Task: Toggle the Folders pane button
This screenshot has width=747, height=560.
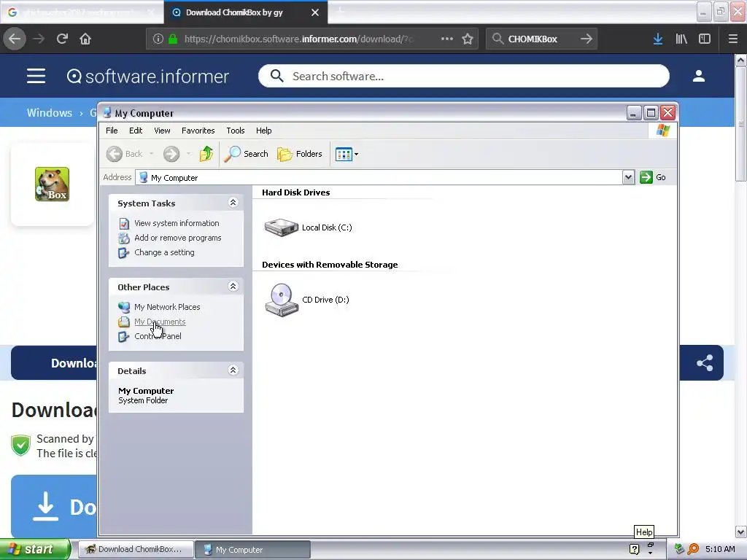Action: point(300,154)
